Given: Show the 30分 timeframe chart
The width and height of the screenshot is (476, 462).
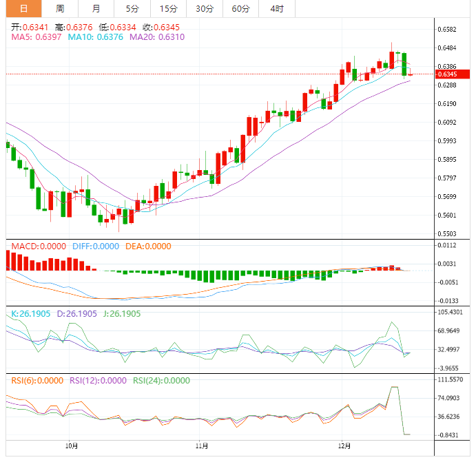Looking at the screenshot, I should 204,9.
